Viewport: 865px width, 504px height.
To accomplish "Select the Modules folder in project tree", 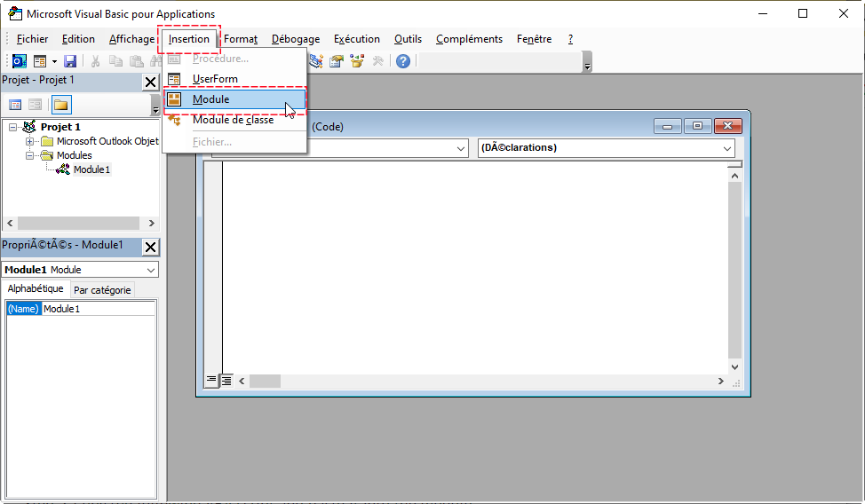I will [x=74, y=155].
